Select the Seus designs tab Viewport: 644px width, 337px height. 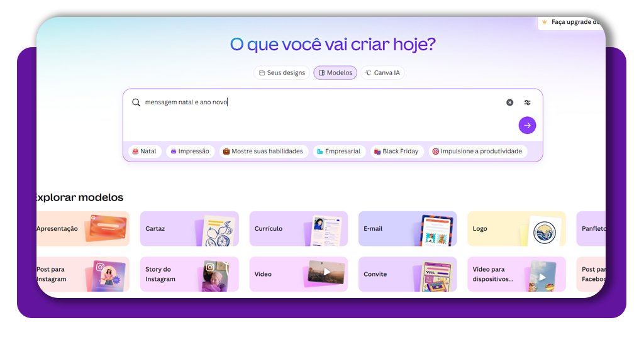coord(282,73)
